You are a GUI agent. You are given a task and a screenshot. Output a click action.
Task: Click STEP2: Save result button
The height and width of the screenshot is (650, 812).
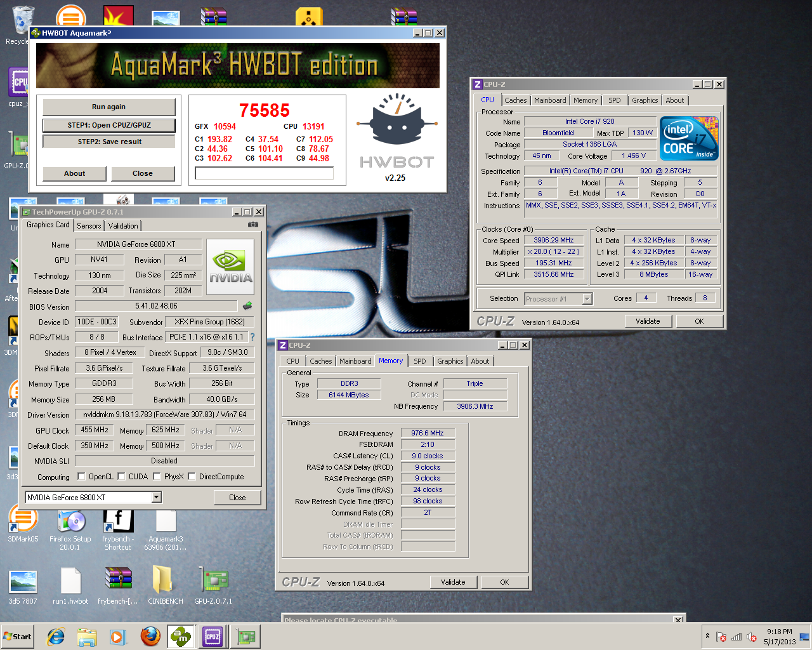[108, 142]
